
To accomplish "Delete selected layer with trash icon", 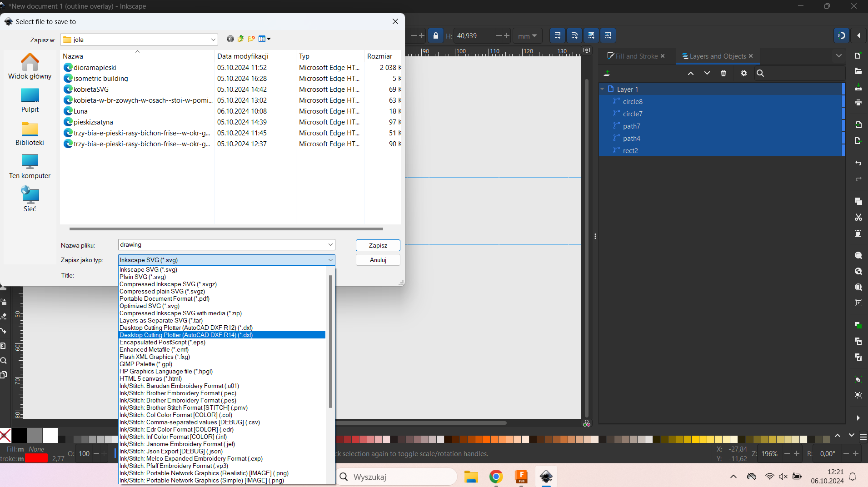I will point(723,73).
